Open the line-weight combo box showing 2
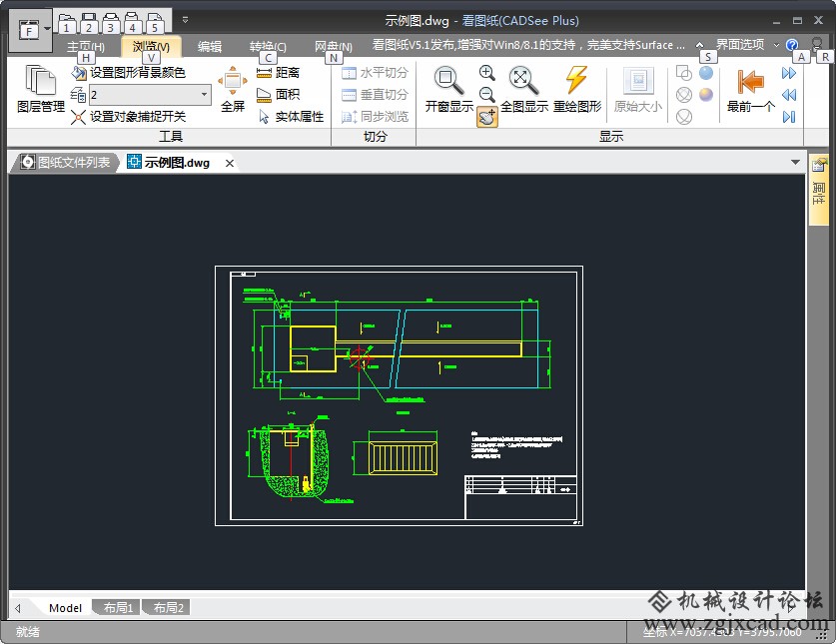Screen dimensions: 836x644 [150, 95]
